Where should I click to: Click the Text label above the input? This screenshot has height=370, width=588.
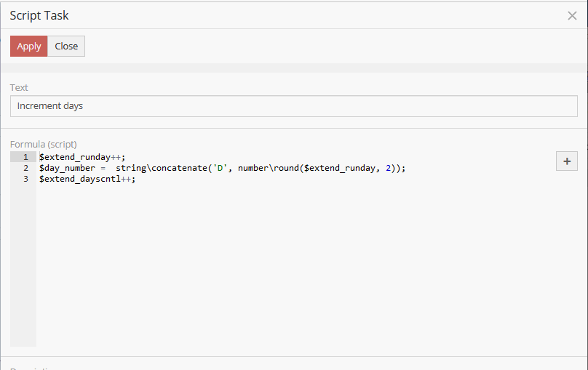point(19,87)
